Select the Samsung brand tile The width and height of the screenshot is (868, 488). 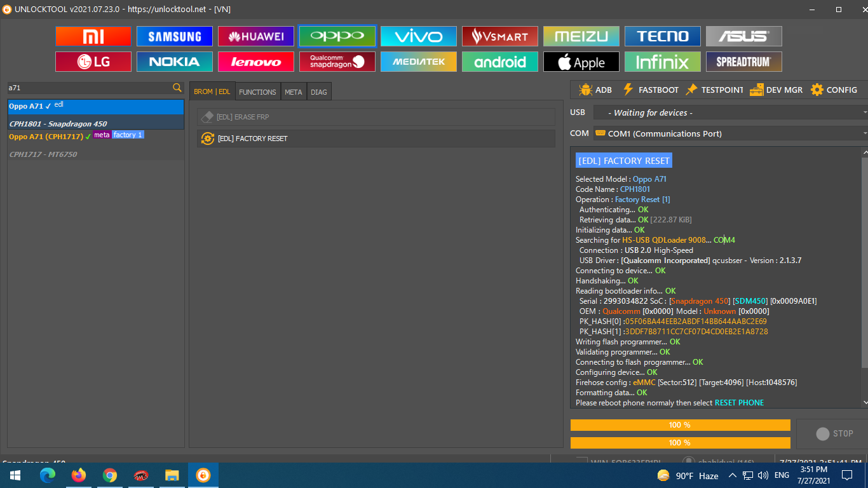tap(175, 36)
